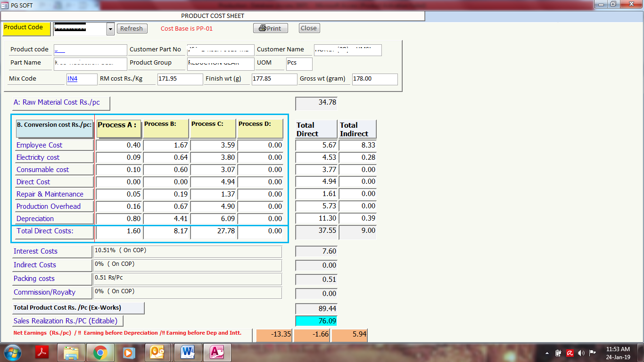
Task: Click the Direct Cost Process C cell 4.94
Action: [x=213, y=182]
